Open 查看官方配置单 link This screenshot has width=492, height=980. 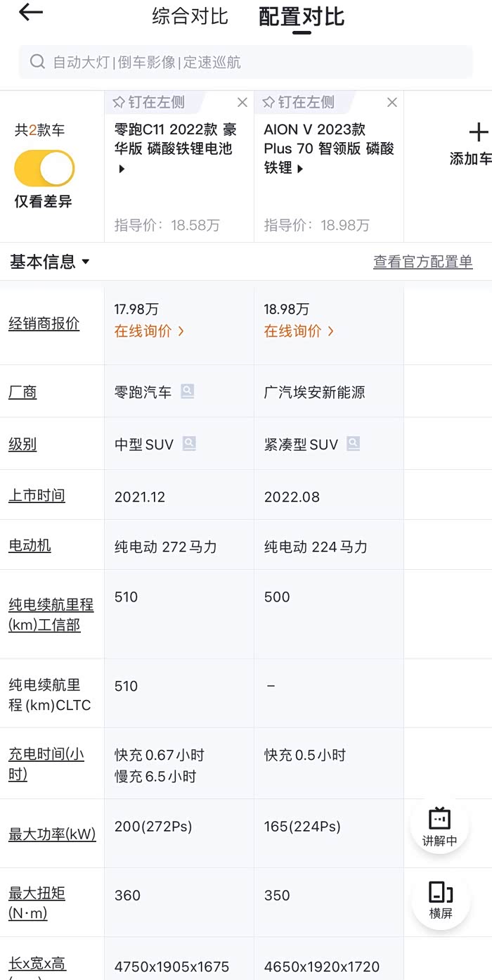(x=422, y=262)
